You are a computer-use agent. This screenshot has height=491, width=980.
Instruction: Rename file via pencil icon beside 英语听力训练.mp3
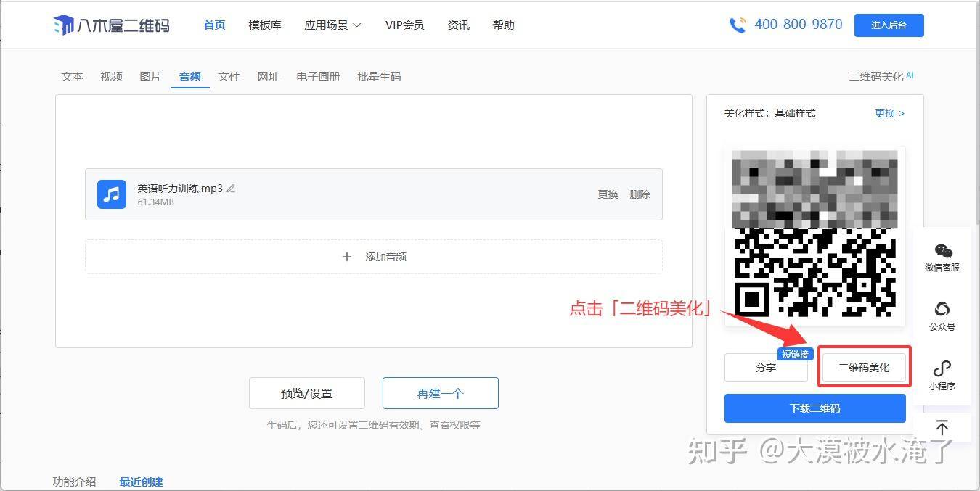[x=231, y=189]
